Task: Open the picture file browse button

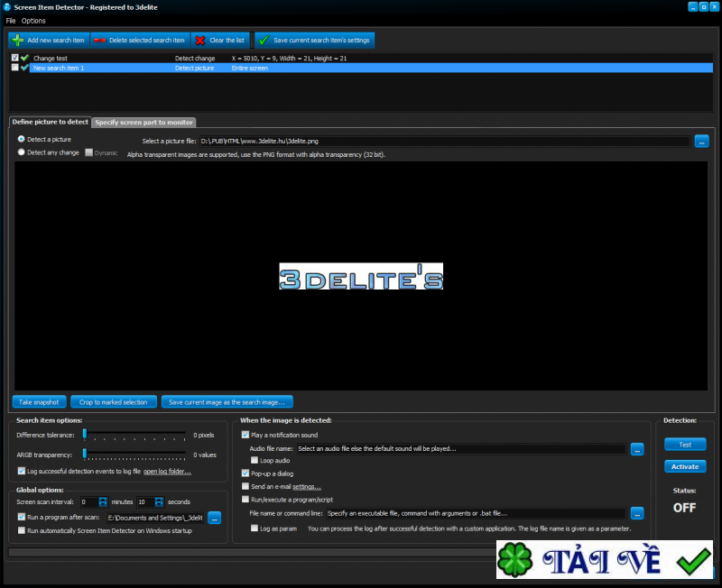Action: (700, 141)
